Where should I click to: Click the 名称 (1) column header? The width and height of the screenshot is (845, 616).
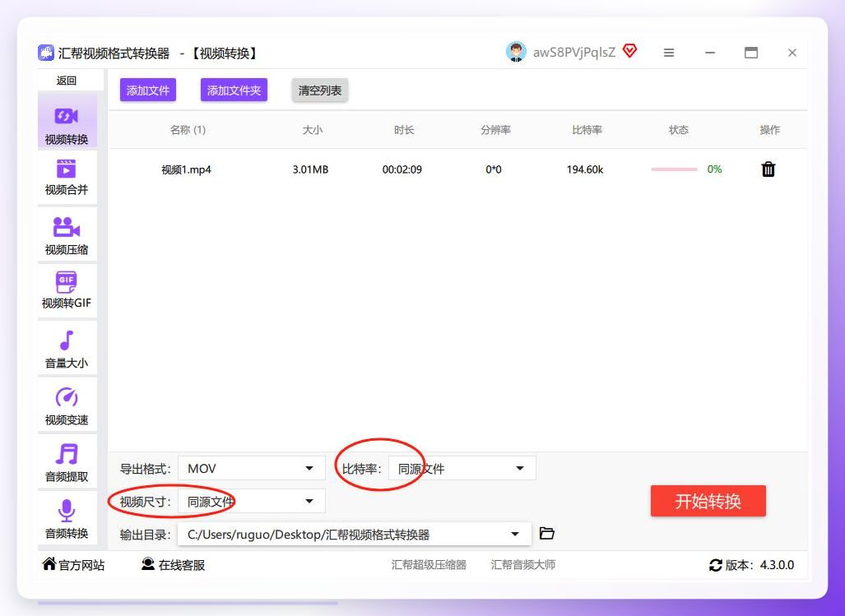click(188, 130)
